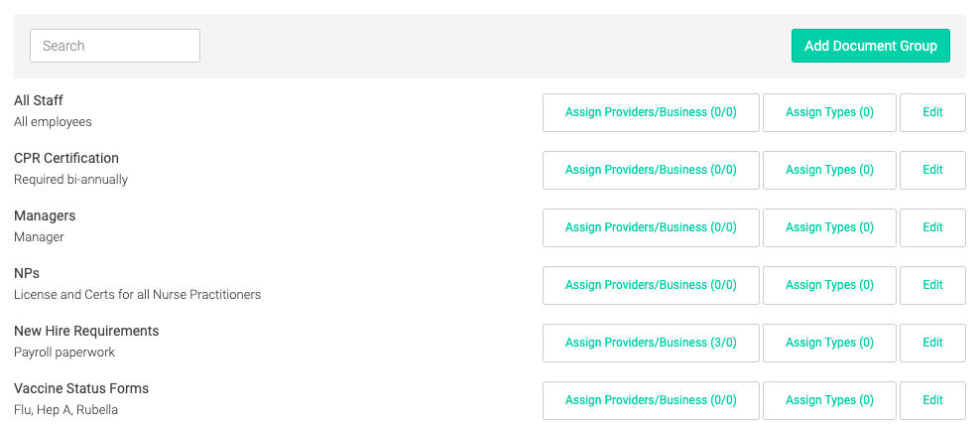Open Assign Types for Managers
This screenshot has width=980, height=428.
coord(829,227)
